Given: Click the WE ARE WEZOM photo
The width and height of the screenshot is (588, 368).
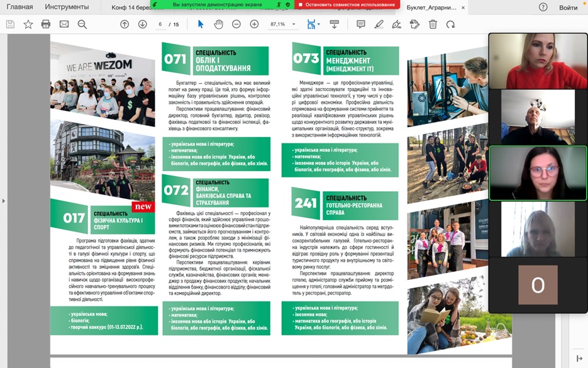Looking at the screenshot, I should coord(103,84).
